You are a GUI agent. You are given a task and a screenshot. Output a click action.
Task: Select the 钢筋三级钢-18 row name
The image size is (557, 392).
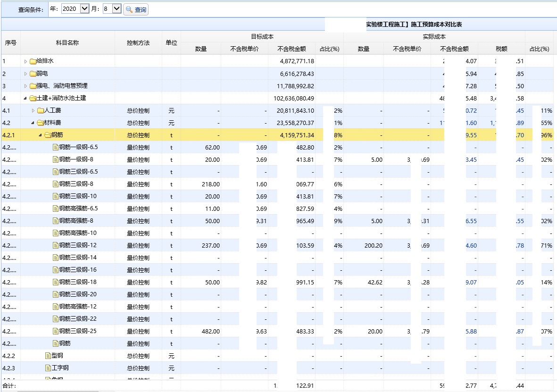click(x=77, y=282)
